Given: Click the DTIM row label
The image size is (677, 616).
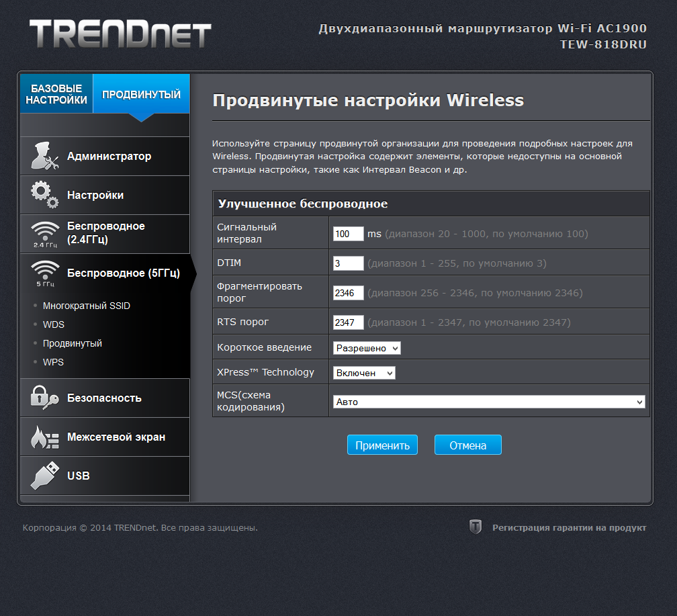Looking at the screenshot, I should click(229, 263).
